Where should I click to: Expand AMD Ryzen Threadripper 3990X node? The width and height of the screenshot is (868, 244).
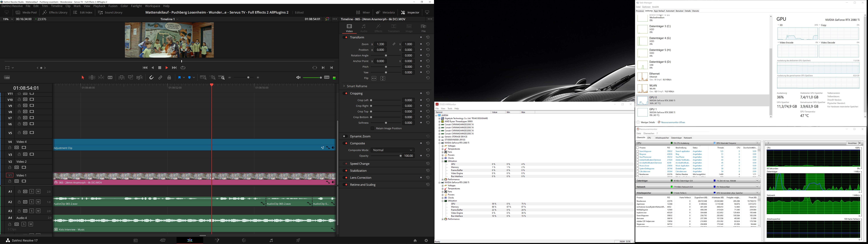439,122
